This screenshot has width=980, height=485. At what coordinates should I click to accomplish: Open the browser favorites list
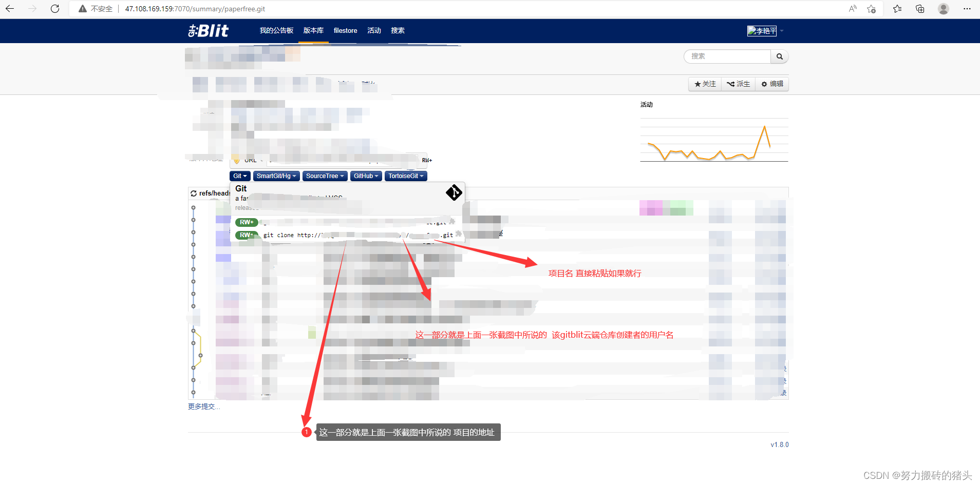[897, 9]
